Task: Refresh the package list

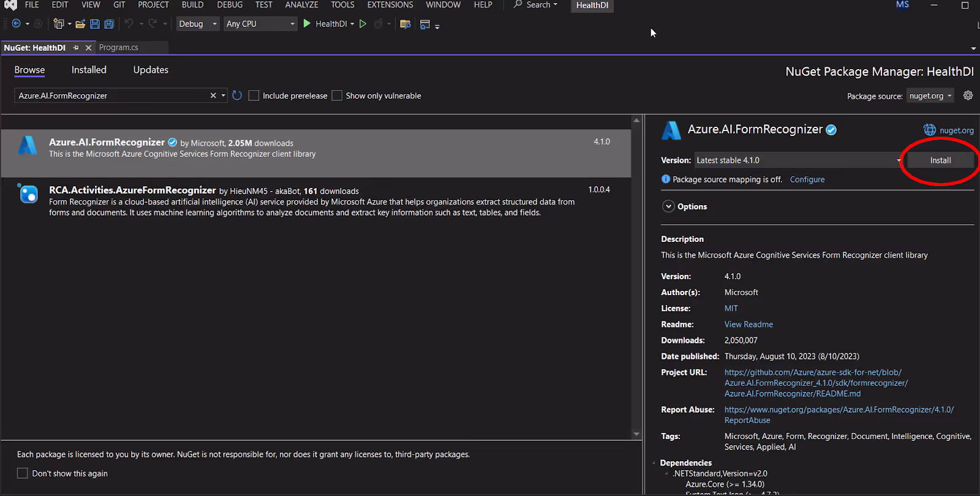Action: pyautogui.click(x=237, y=96)
